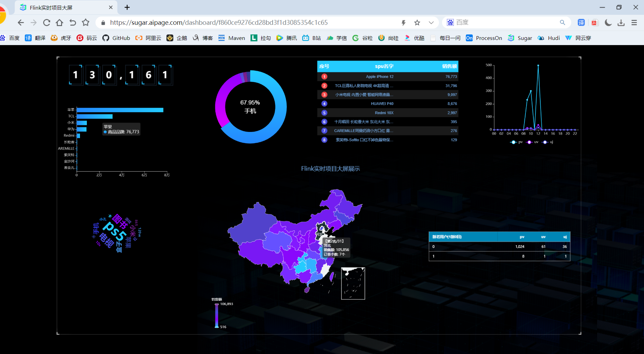Open the Sugar bookmark
Image resolution: width=644 pixels, height=354 pixels.
point(520,38)
